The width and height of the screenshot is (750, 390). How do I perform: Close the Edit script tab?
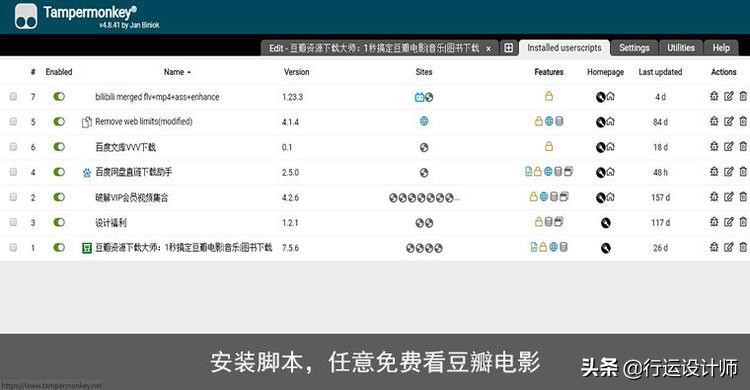[488, 48]
